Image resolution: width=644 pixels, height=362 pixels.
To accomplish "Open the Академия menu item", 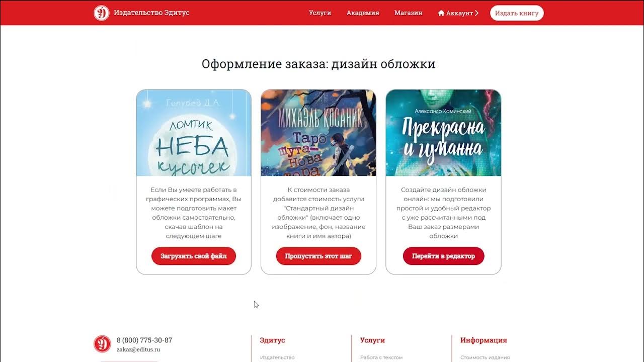I will (x=363, y=13).
